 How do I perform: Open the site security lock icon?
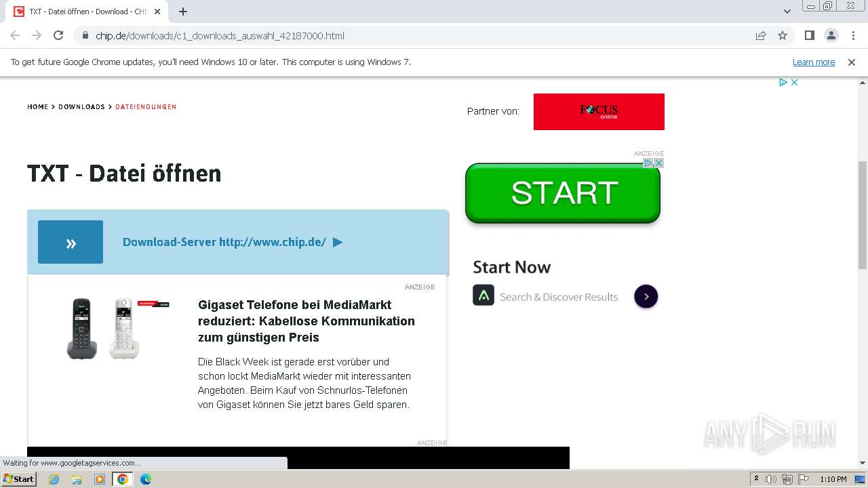(85, 35)
